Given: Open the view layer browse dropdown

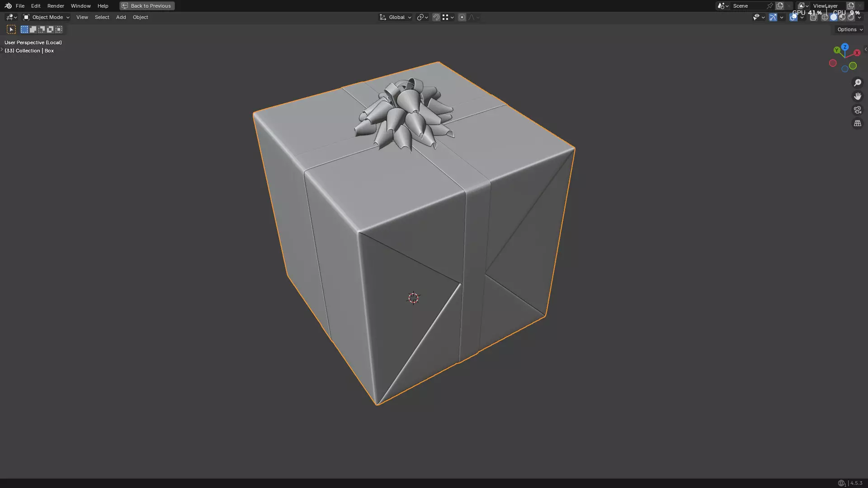Looking at the screenshot, I should [803, 6].
